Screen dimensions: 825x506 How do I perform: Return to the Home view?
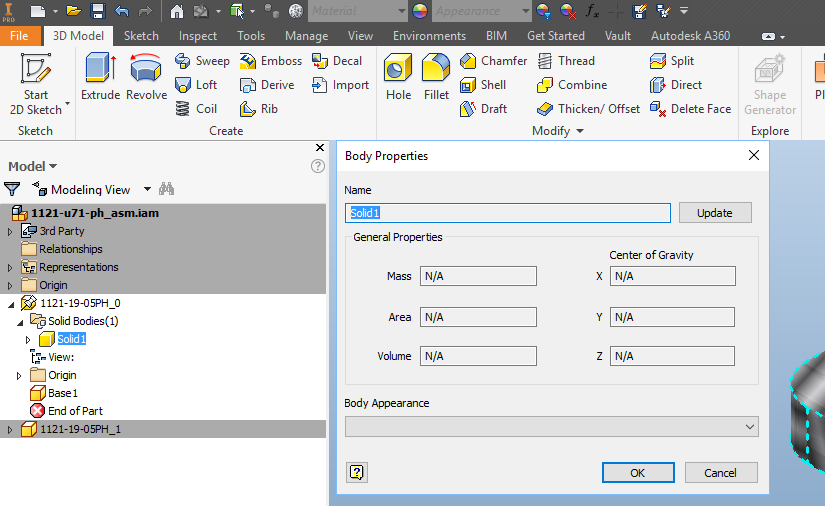pos(177,11)
